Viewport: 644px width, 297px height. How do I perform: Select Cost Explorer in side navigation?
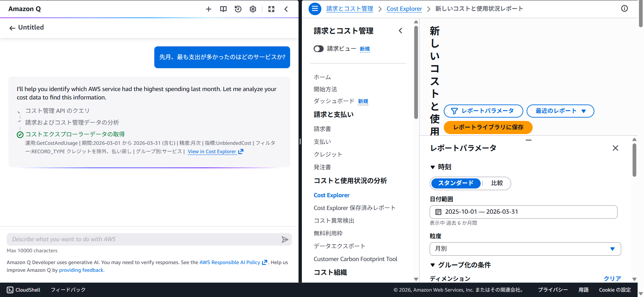point(332,195)
